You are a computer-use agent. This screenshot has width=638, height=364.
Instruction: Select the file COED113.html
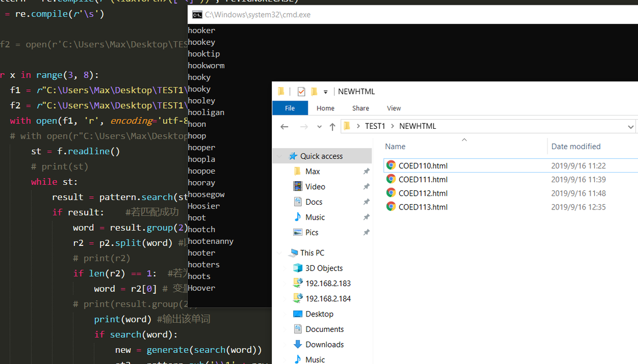pyautogui.click(x=423, y=207)
